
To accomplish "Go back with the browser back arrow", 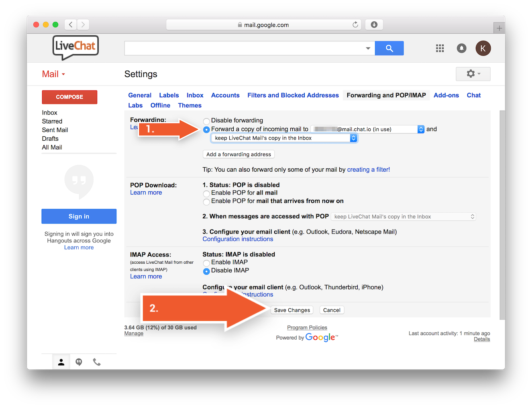I will coord(71,25).
